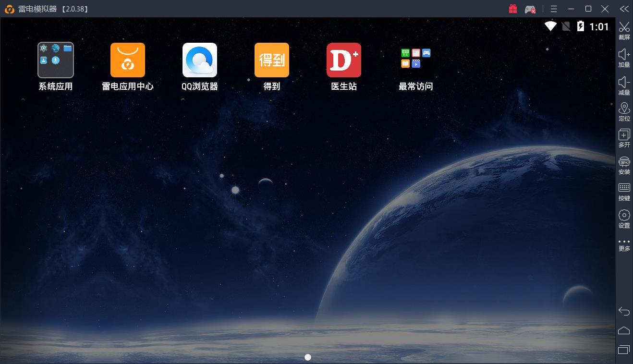Tap the Android back button
This screenshot has height=364, width=633.
point(624,311)
